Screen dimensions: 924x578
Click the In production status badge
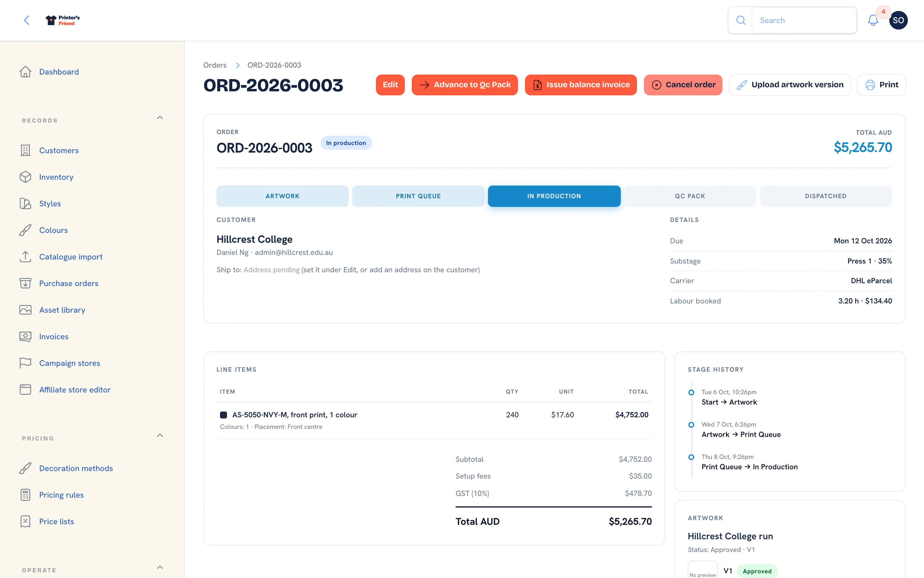pyautogui.click(x=346, y=143)
